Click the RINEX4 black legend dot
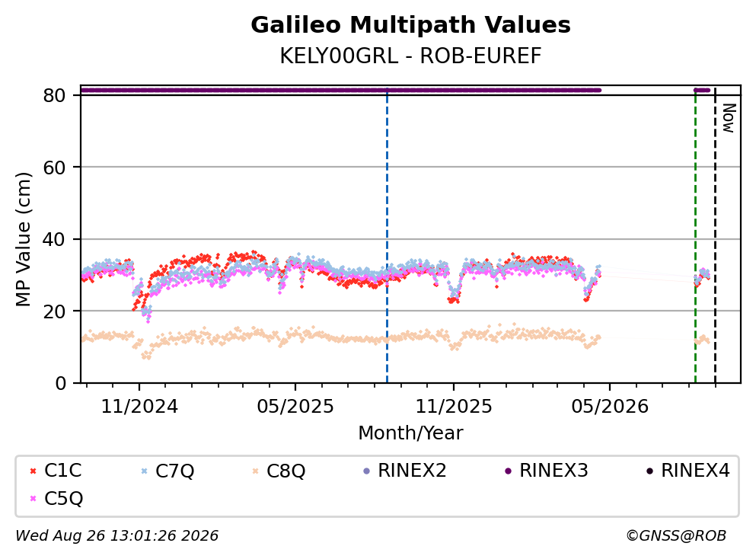This screenshot has width=756, height=559. (x=649, y=471)
